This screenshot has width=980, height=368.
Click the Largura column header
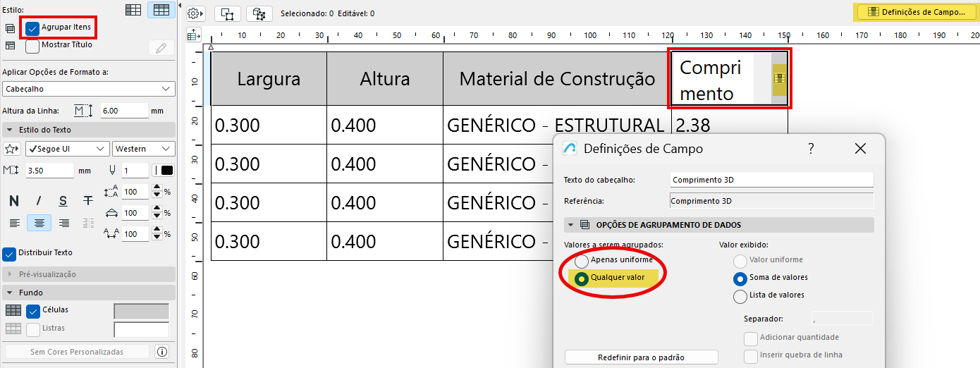point(269,79)
